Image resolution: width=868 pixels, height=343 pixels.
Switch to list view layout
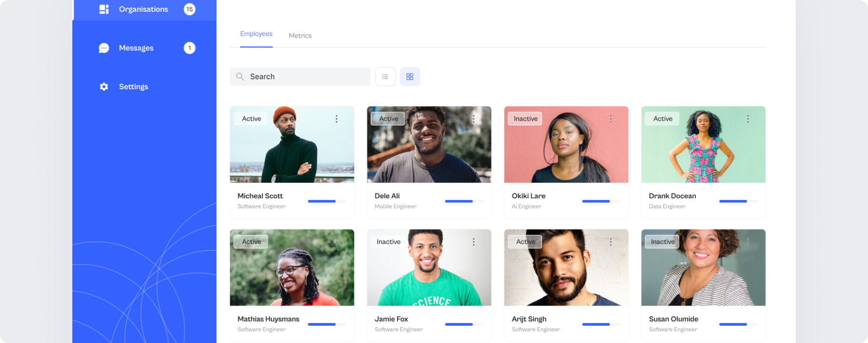(x=385, y=77)
